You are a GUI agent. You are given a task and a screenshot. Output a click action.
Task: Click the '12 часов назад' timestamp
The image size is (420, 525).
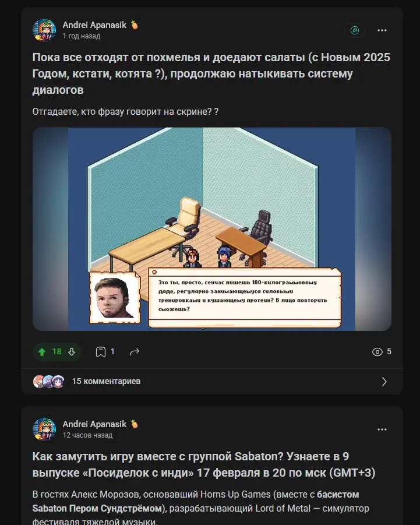(x=87, y=435)
